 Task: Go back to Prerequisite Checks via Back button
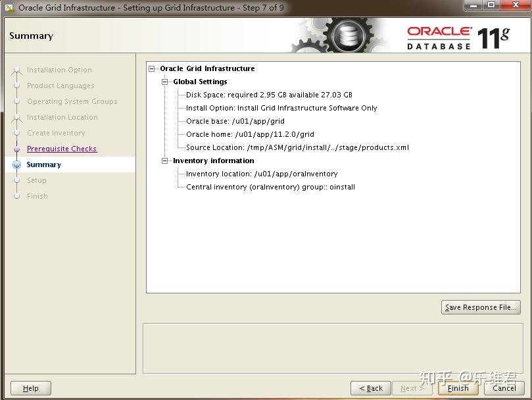(370, 388)
